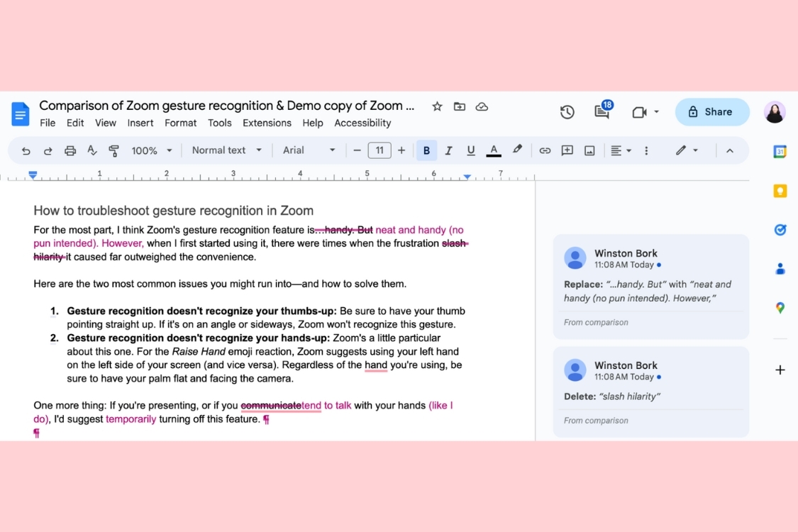
Task: Open the text color picker
Action: pyautogui.click(x=493, y=150)
